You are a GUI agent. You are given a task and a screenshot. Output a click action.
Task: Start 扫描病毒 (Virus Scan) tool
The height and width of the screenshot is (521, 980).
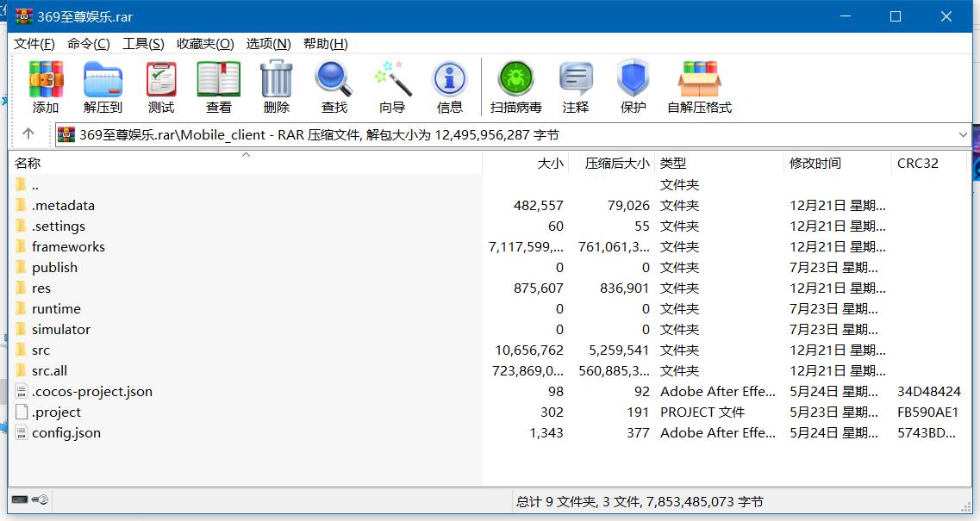click(x=515, y=87)
